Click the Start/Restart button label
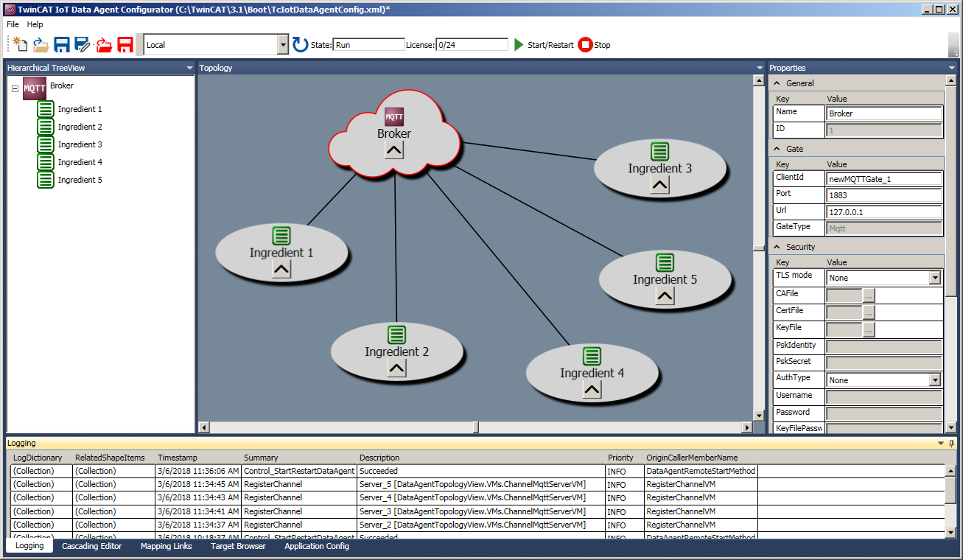The image size is (963, 560). [550, 45]
